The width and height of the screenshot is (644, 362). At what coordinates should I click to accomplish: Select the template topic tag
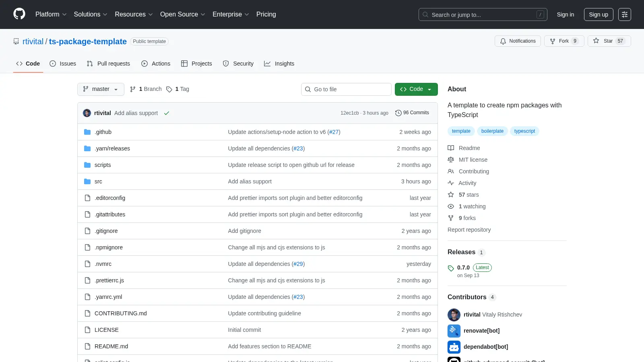461,131
